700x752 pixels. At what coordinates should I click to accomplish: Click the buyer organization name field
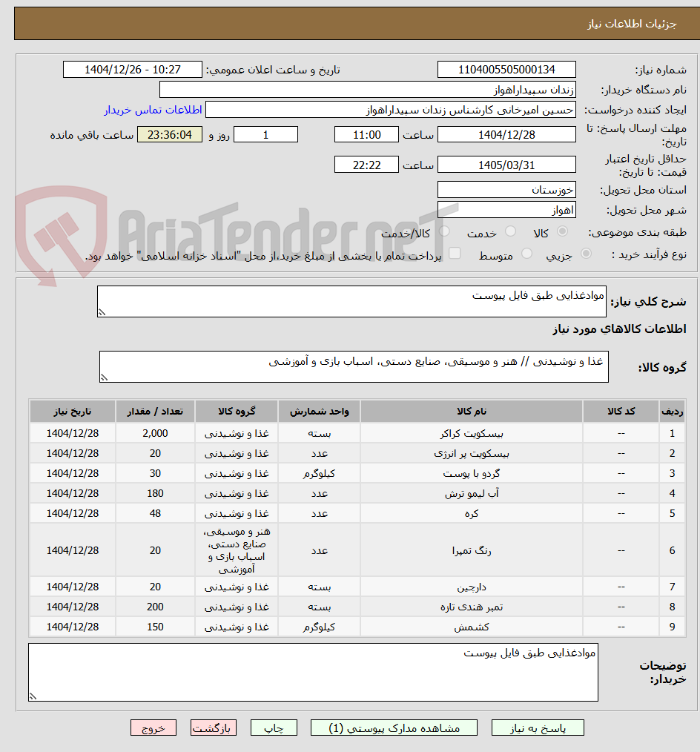point(368,90)
